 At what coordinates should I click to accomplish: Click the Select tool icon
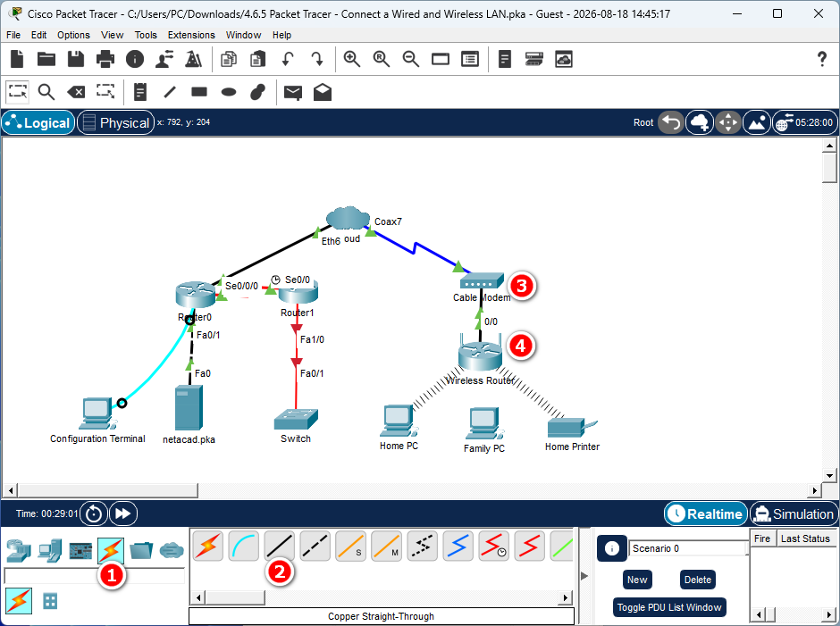18,92
